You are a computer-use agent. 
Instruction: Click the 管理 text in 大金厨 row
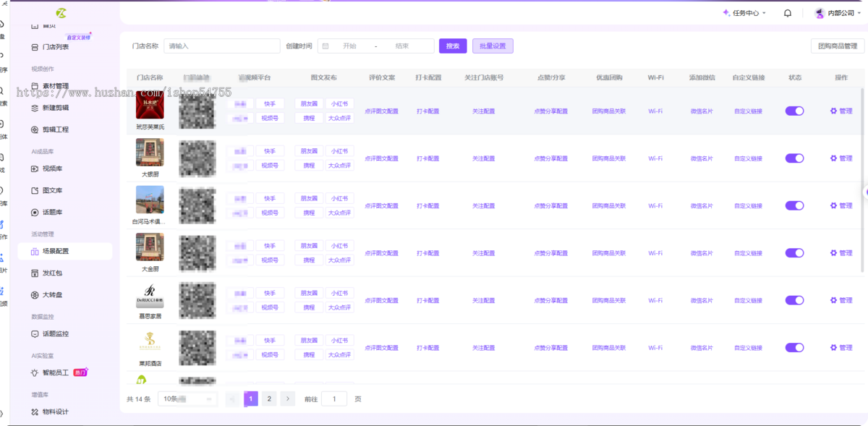click(x=846, y=253)
